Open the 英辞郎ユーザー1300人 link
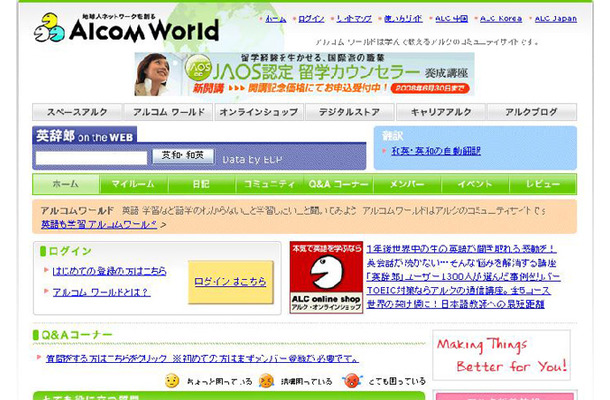 tap(463, 277)
